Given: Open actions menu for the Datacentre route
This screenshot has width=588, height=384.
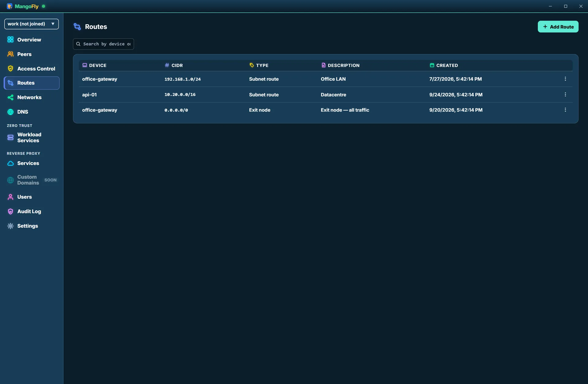Looking at the screenshot, I should (565, 95).
